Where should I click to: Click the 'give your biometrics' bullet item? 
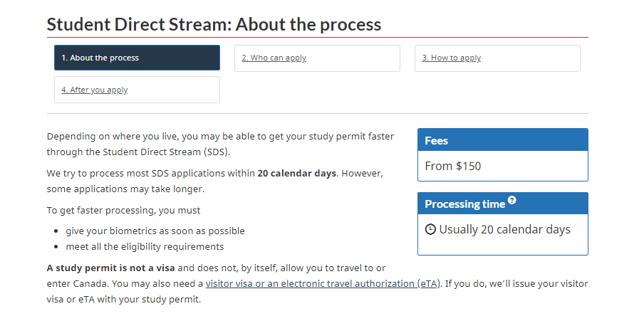[155, 231]
